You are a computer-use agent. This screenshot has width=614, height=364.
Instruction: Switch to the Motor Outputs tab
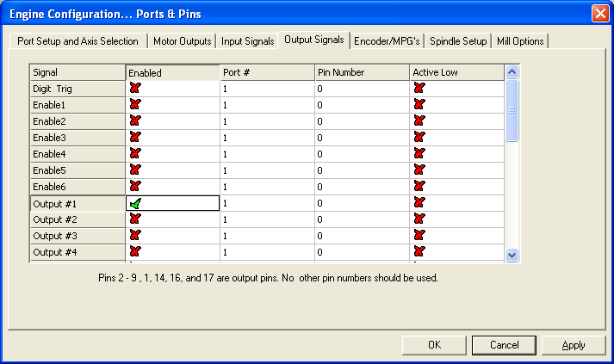pos(182,41)
